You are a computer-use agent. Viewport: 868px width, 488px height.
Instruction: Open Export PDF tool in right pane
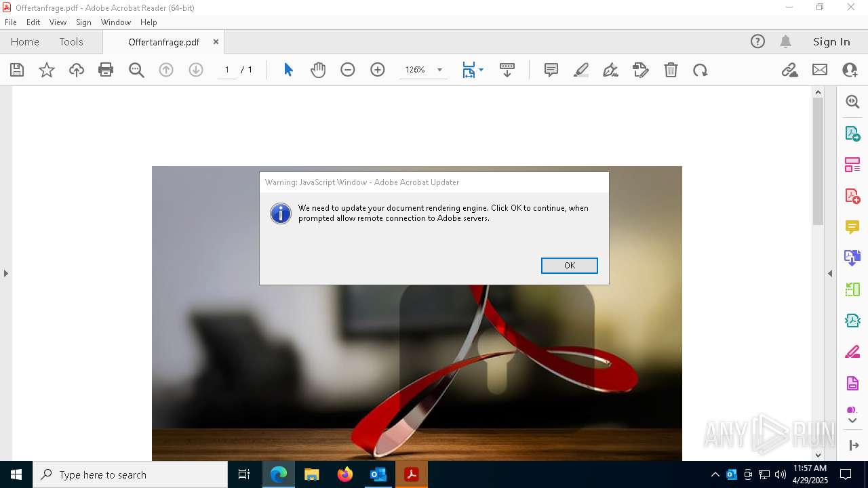pos(852,134)
